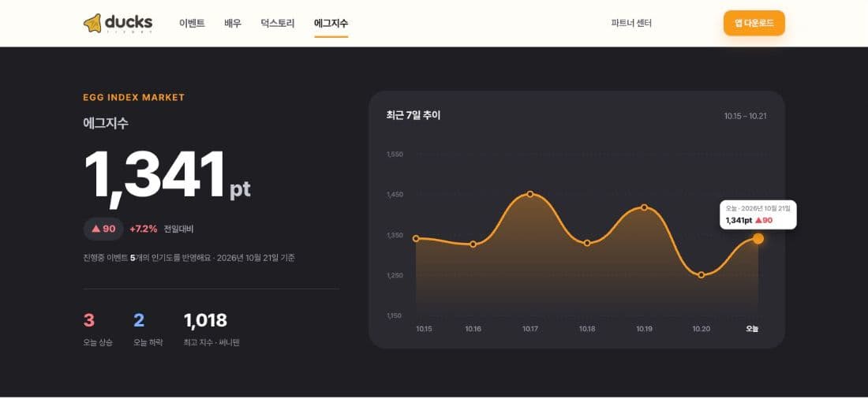Click the 오늘 x-axis label

click(x=752, y=329)
